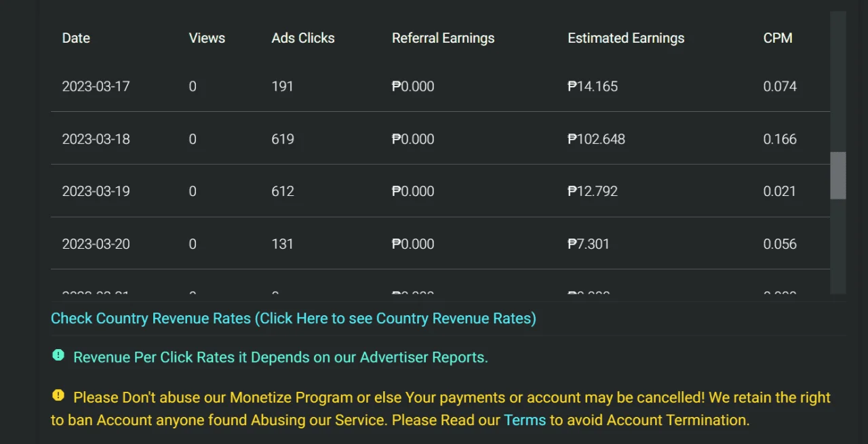Click the yellow warning icon beside abuse notice
Viewport: 868px width, 444px height.
click(x=58, y=395)
